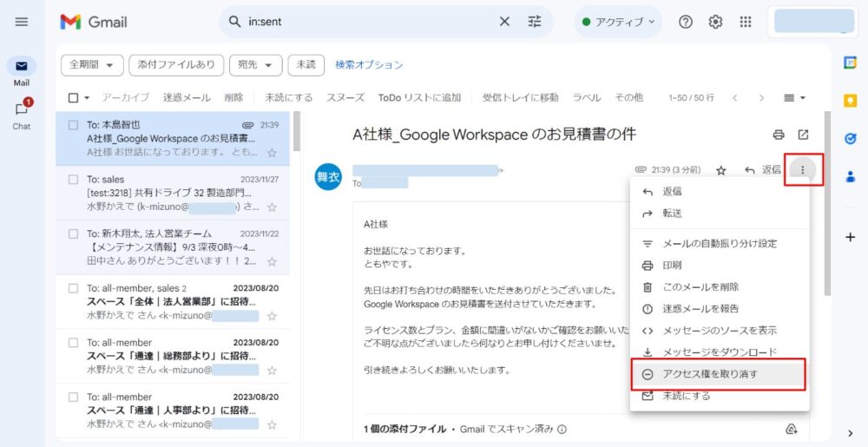Select checkbox for 人事部より email

(73, 397)
